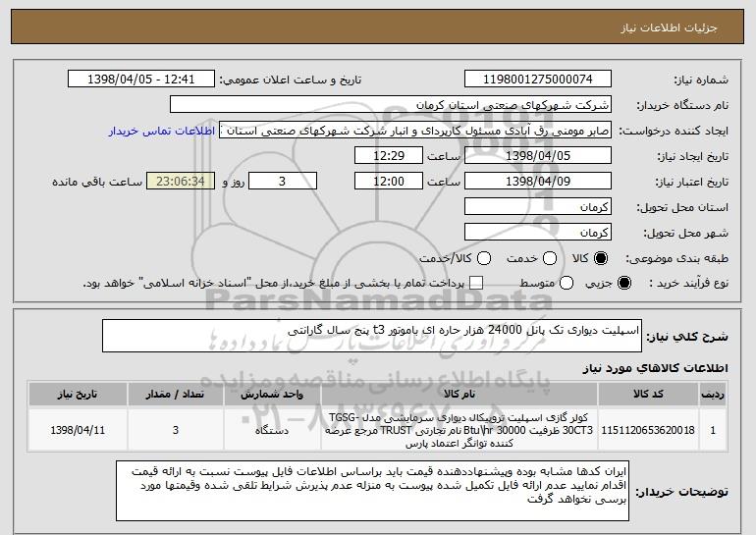Click the واحد شمارش column header
The height and width of the screenshot is (535, 756).
[272, 395]
